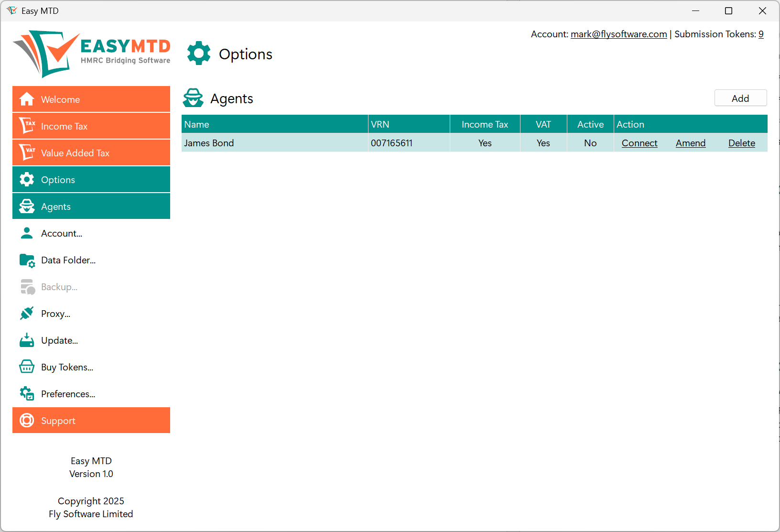This screenshot has height=532, width=780.
Task: Click the Support lifebuoy icon
Action: pyautogui.click(x=27, y=420)
